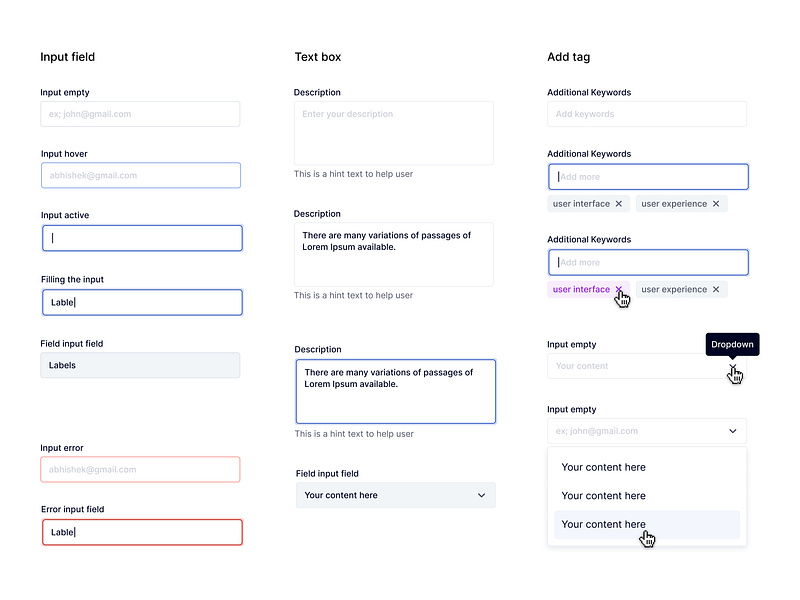800x600 pixels.
Task: Focus the hovered "abhishek@gmail.com" input
Action: pyautogui.click(x=140, y=175)
